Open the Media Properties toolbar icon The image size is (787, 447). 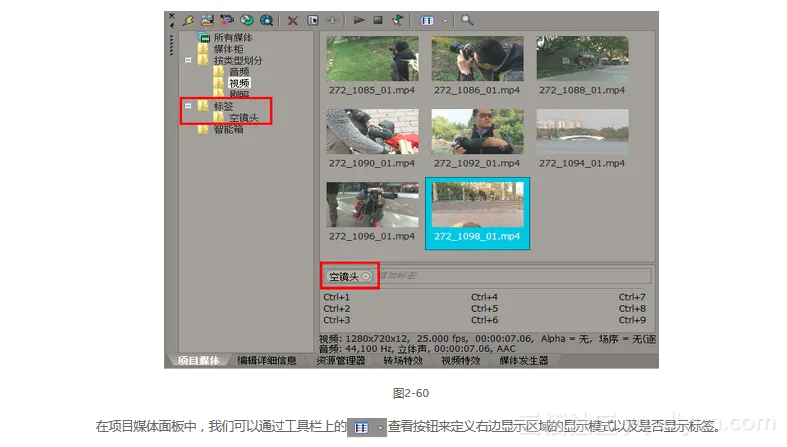(x=313, y=21)
